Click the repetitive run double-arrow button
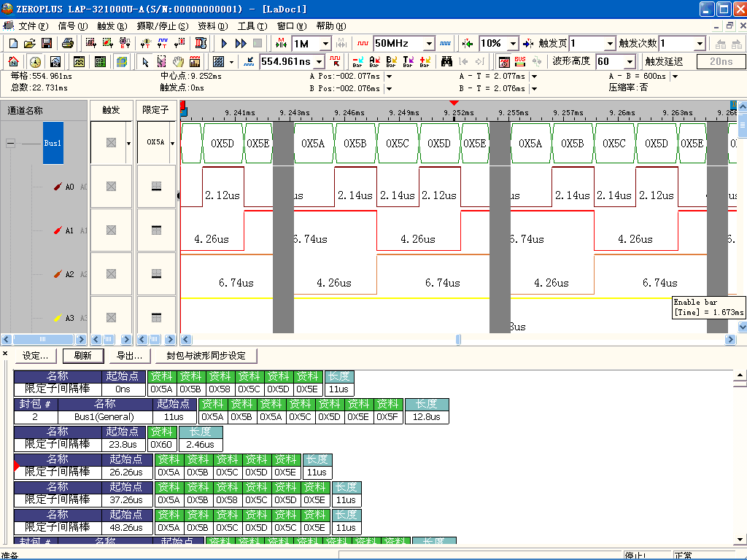This screenshot has height=560, width=747. (241, 44)
